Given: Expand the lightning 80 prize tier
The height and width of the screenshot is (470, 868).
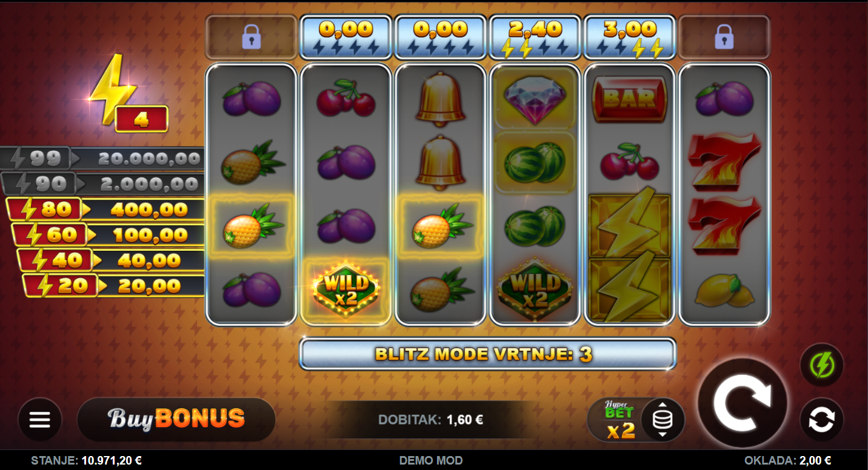Looking at the screenshot, I should [x=105, y=210].
